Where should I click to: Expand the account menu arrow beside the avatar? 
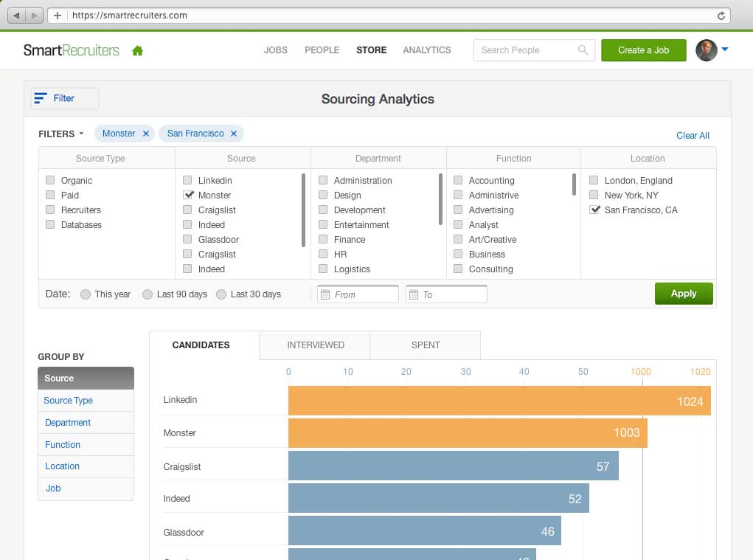[725, 49]
